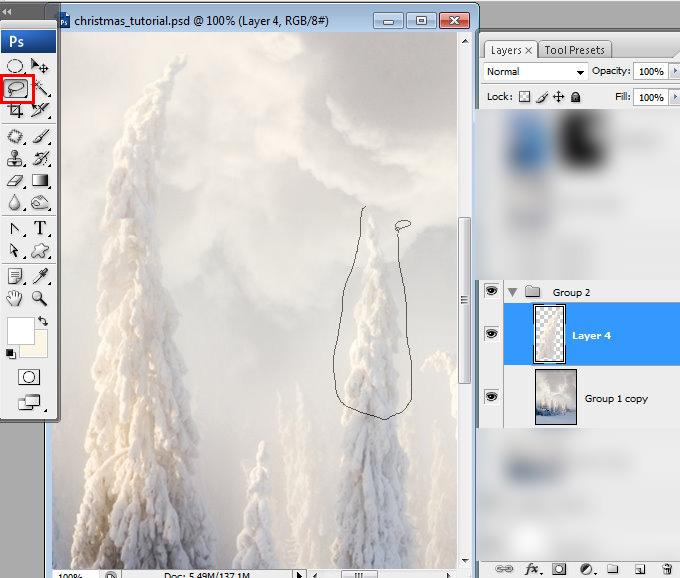Choose the Crop tool
Image resolution: width=680 pixels, height=578 pixels.
click(15, 111)
